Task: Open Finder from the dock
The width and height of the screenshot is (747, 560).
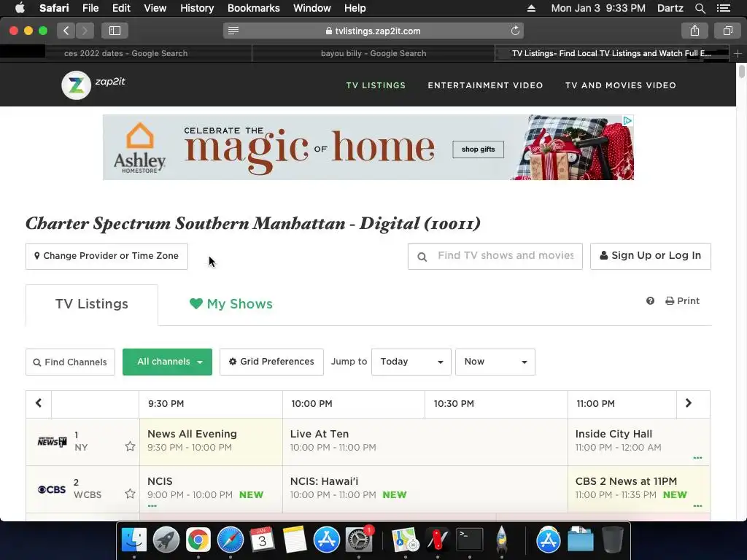Action: (x=134, y=540)
